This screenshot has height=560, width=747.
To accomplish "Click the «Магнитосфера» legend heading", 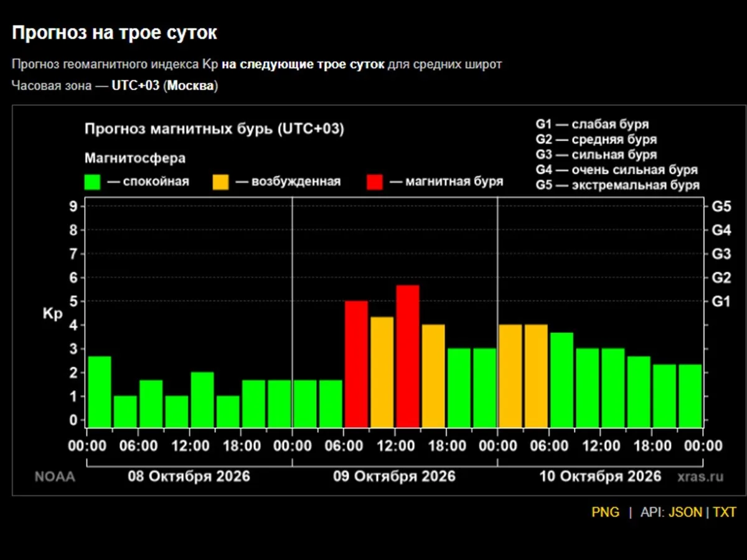I will (x=135, y=158).
